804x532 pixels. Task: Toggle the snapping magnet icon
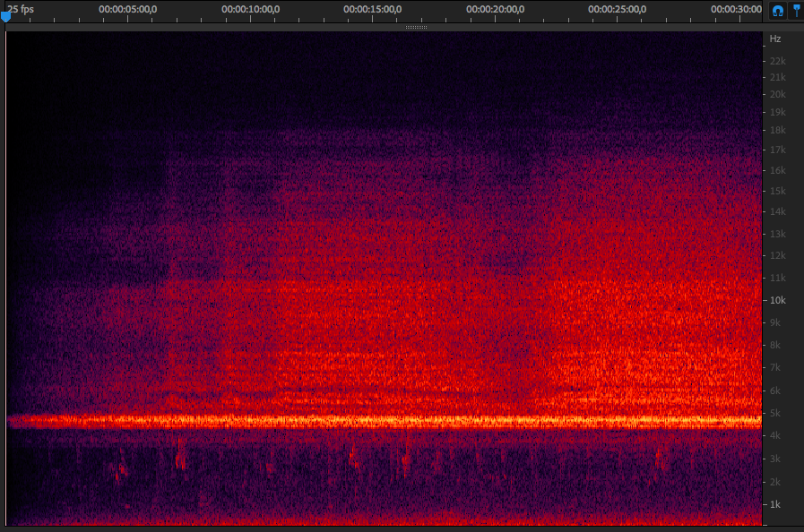pyautogui.click(x=777, y=10)
